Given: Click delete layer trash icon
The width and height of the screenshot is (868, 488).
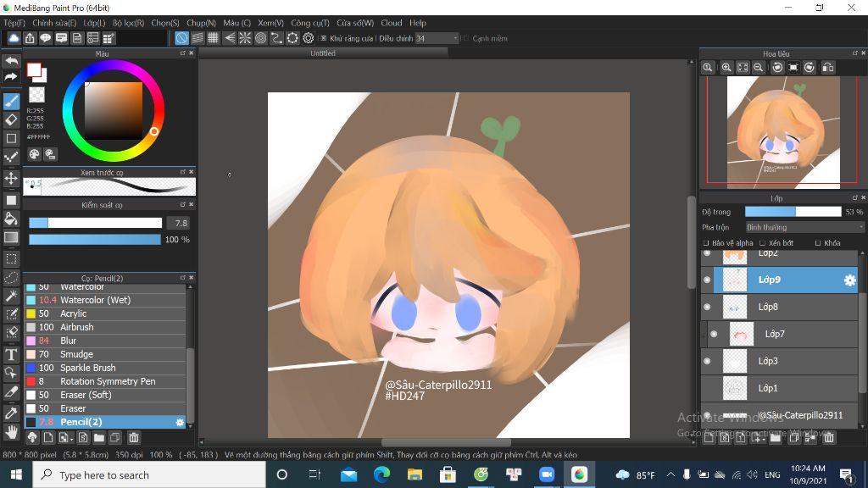Looking at the screenshot, I should [x=828, y=438].
